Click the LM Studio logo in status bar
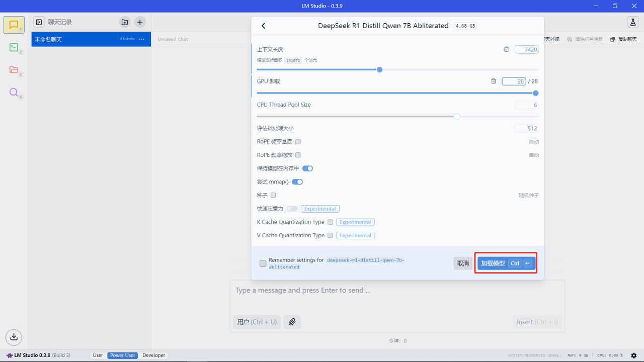The height and width of the screenshot is (362, 644). [x=10, y=355]
